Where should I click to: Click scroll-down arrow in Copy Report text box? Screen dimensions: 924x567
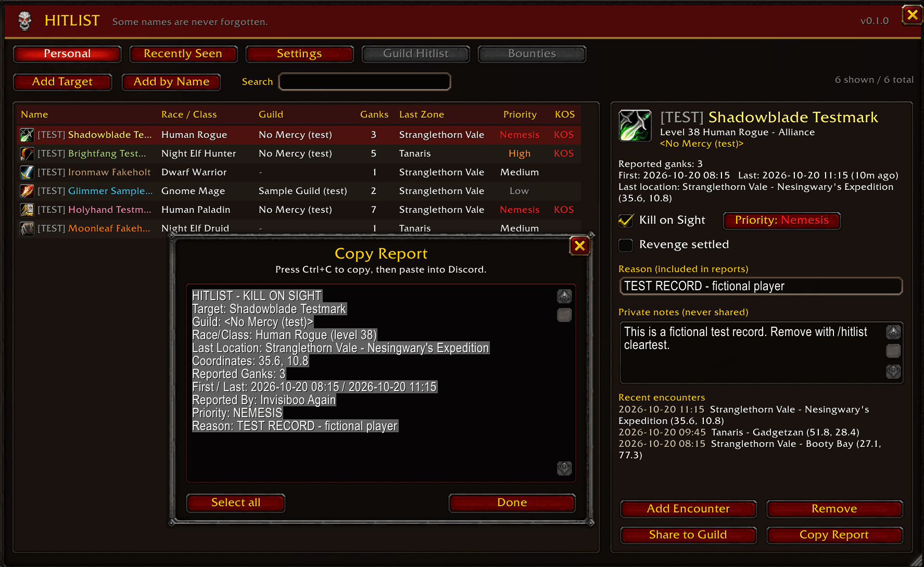564,468
